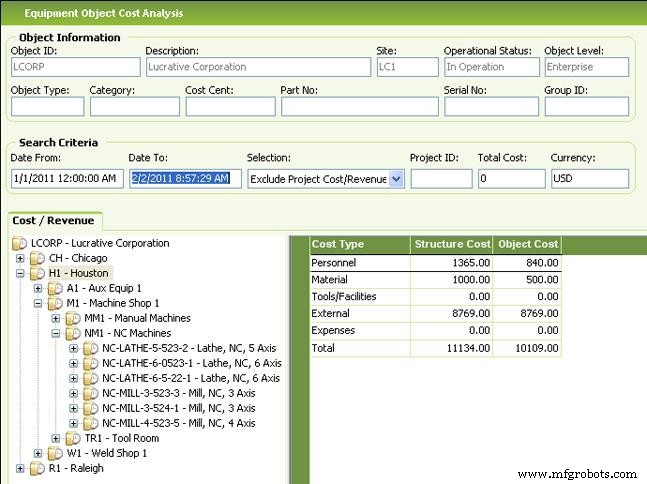Viewport: 647px width, 484px height.
Task: Open the Selection dropdown list
Action: pyautogui.click(x=395, y=179)
